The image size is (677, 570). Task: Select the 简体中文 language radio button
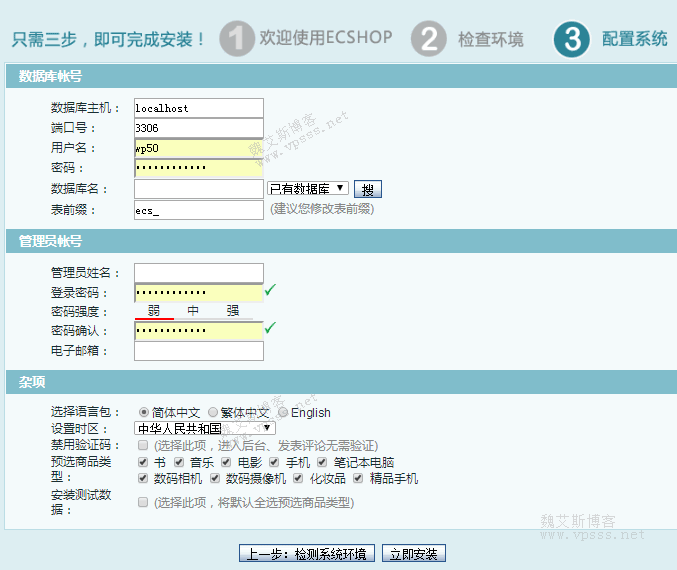click(x=144, y=412)
